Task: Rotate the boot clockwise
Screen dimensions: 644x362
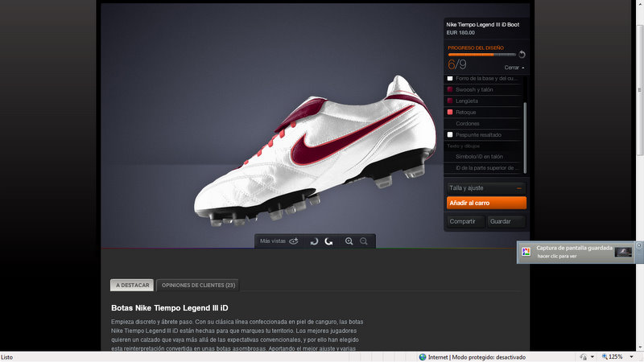Action: coord(314,241)
